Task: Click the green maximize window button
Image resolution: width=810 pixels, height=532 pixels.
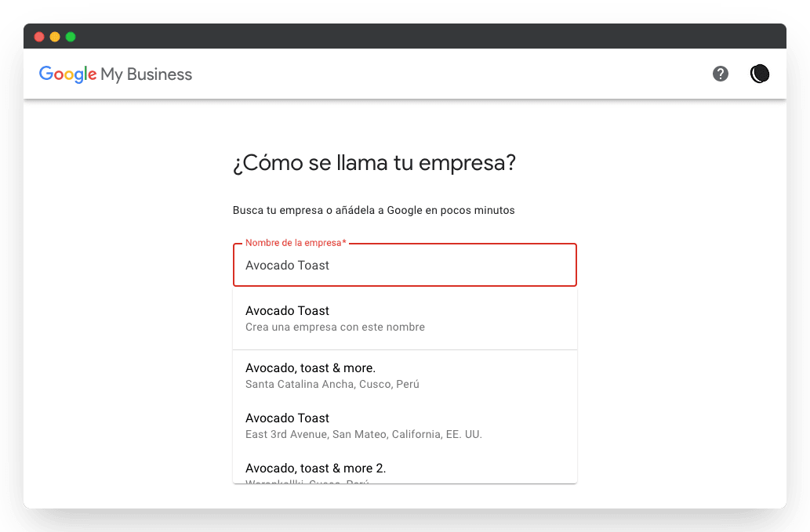Action: pos(71,37)
